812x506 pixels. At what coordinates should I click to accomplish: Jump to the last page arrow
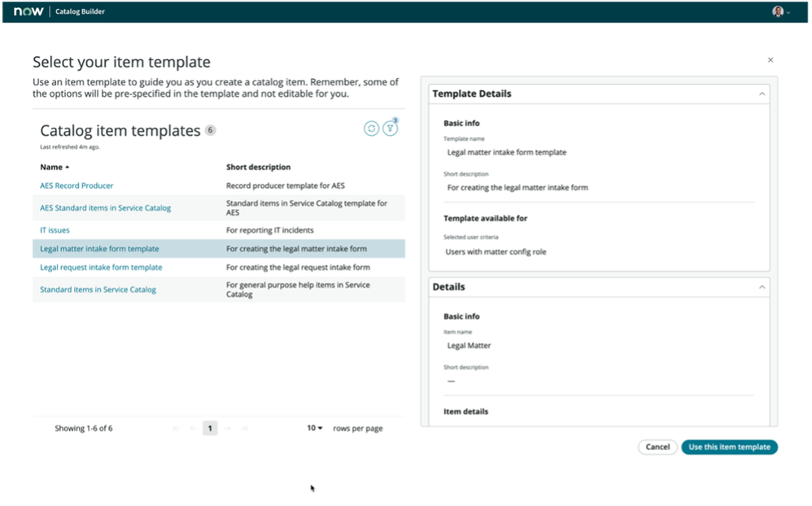244,428
